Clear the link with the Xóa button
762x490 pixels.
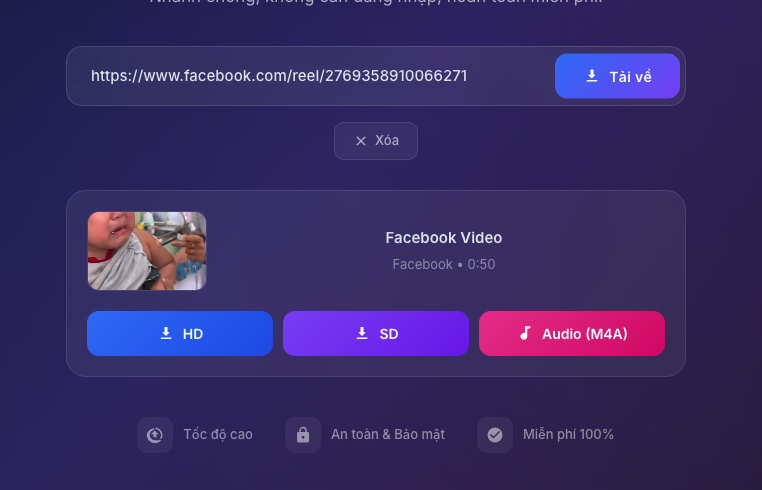[376, 141]
